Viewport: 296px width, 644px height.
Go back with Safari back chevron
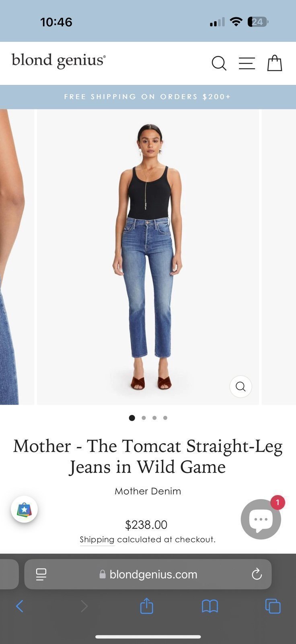pos(19,606)
